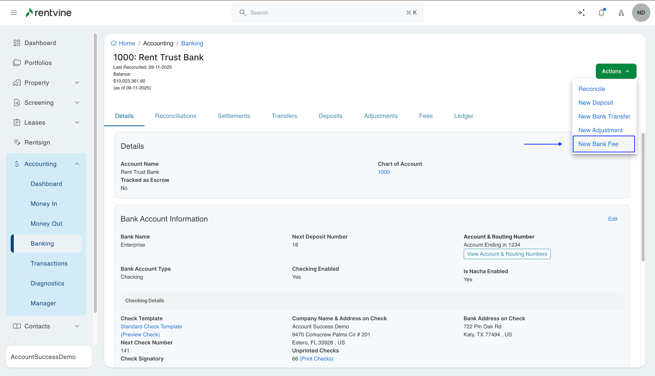The image size is (655, 376).
Task: Open the Adjustments tab
Action: [381, 116]
